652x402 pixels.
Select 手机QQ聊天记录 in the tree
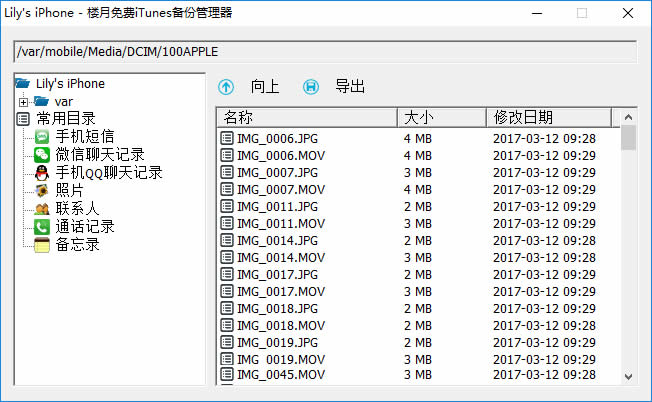click(109, 173)
